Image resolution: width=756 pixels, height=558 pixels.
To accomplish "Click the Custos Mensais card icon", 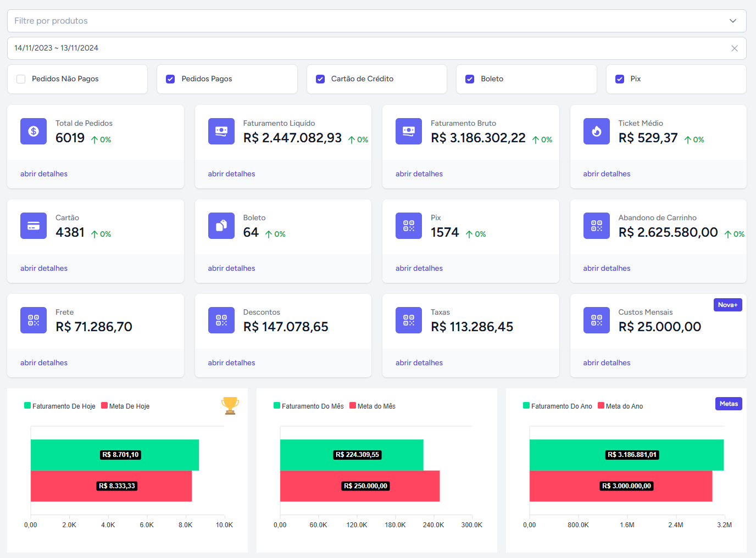I will click(x=597, y=320).
